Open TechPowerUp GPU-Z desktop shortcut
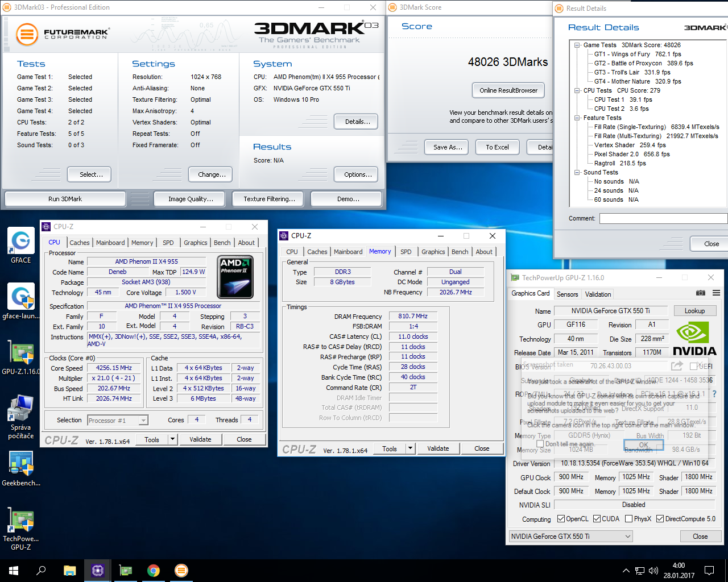The height and width of the screenshot is (582, 728). (x=21, y=529)
